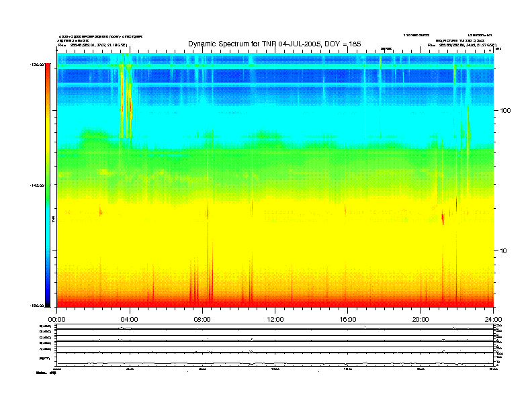
Task: Click the "-145.00" color scale label
Action: coord(37,185)
